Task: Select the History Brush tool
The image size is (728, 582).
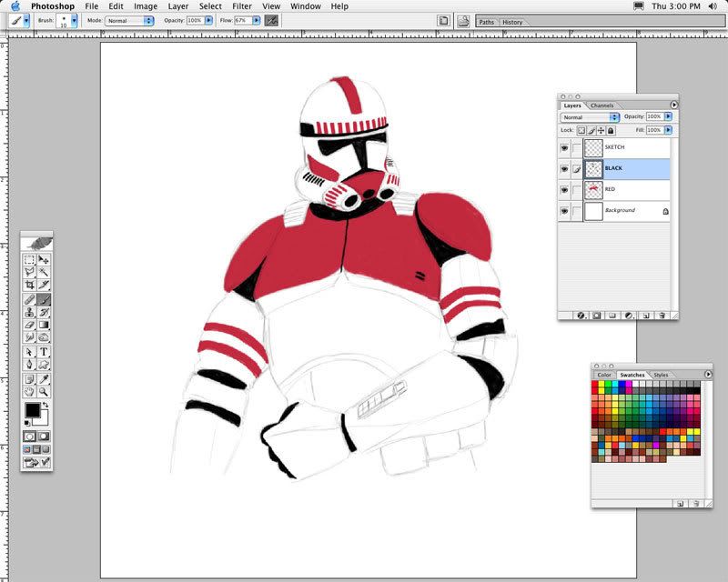Action: [44, 312]
